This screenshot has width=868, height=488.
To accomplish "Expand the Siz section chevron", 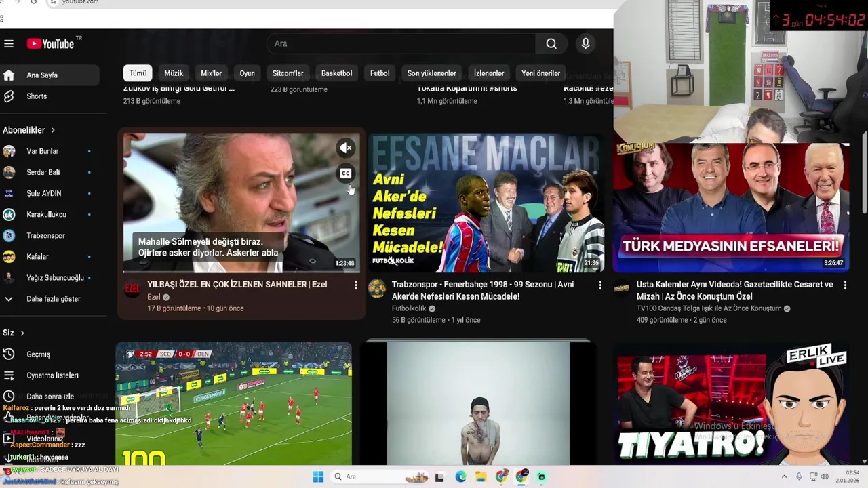I will (x=22, y=333).
